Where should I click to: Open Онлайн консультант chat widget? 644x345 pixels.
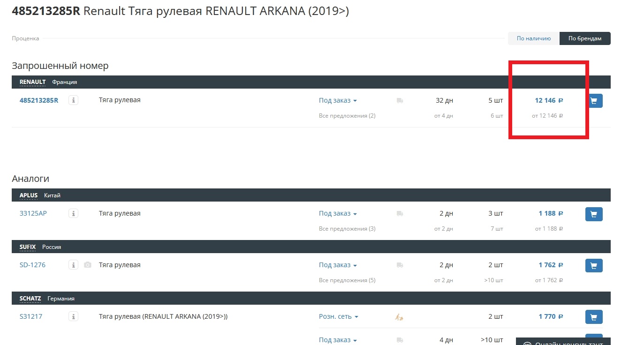pyautogui.click(x=563, y=341)
